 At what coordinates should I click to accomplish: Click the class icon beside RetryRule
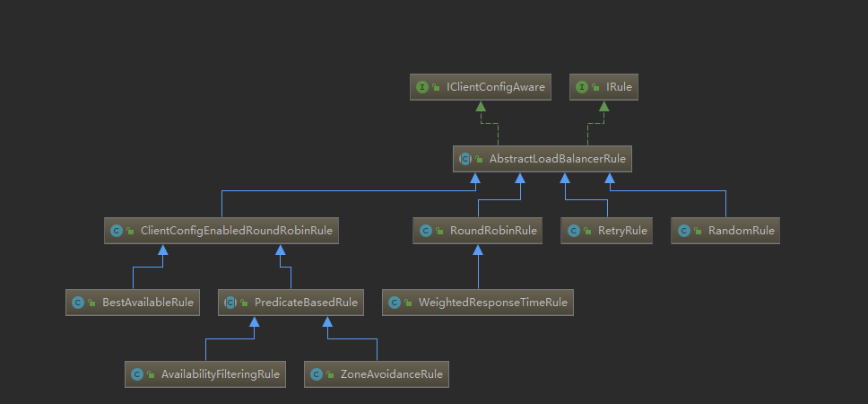[573, 231]
